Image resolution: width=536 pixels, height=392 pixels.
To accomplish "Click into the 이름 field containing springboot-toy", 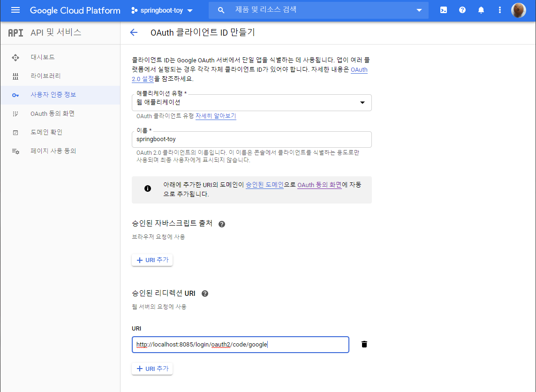I will [252, 139].
